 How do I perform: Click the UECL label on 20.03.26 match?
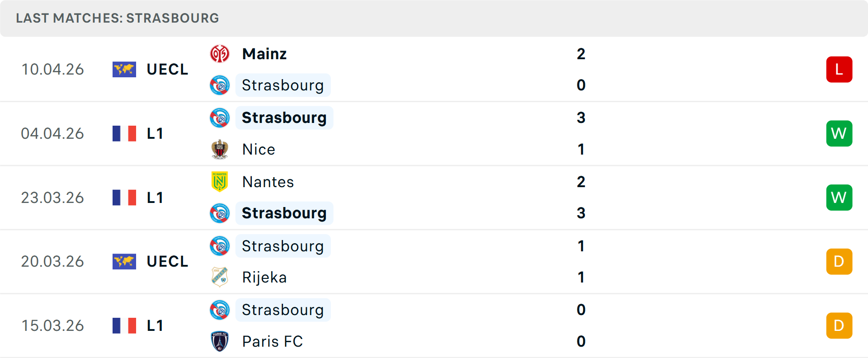(167, 262)
